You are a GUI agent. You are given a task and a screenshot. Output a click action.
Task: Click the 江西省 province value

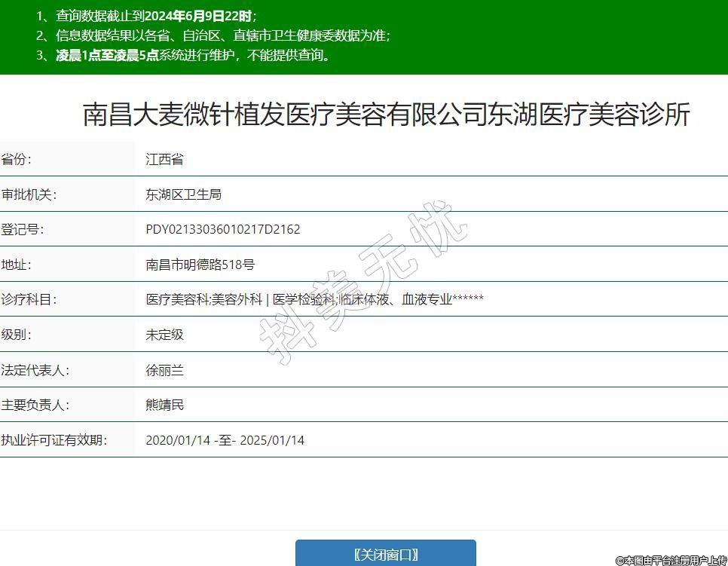pos(164,159)
